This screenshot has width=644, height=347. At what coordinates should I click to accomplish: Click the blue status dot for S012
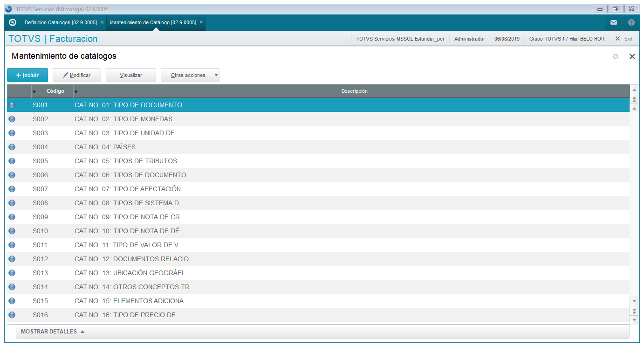point(12,259)
